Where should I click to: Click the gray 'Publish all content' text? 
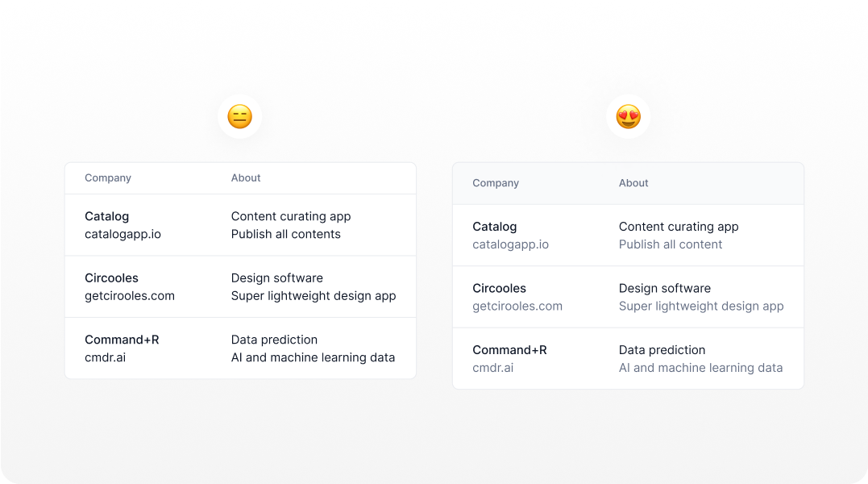671,244
